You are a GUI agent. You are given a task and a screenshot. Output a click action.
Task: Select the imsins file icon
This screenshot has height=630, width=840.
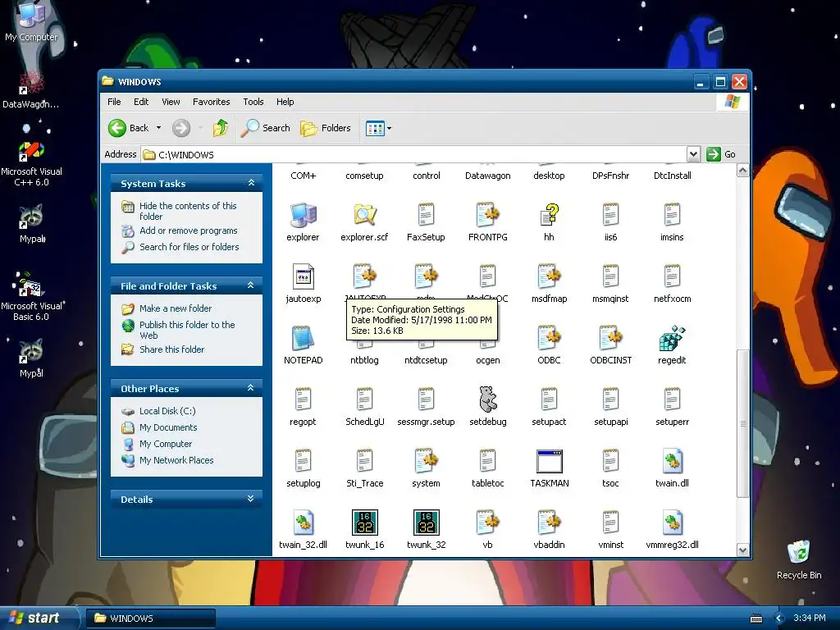click(x=672, y=216)
